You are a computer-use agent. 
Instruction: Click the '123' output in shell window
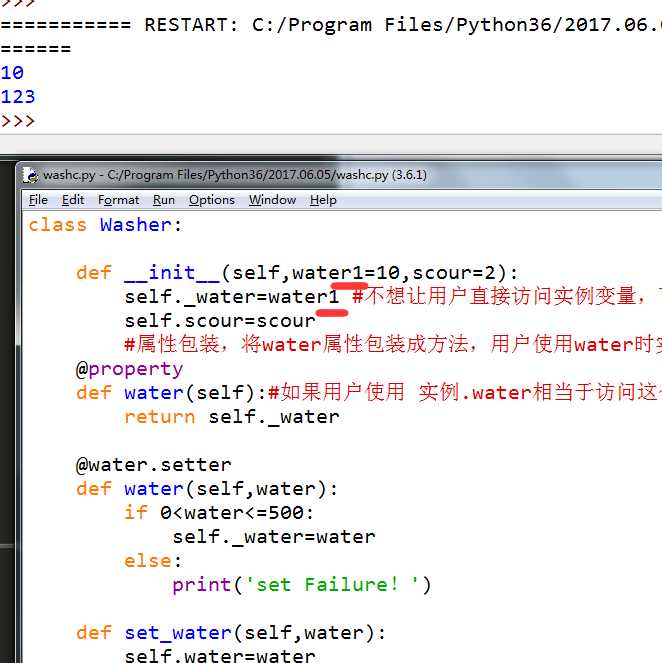[18, 97]
